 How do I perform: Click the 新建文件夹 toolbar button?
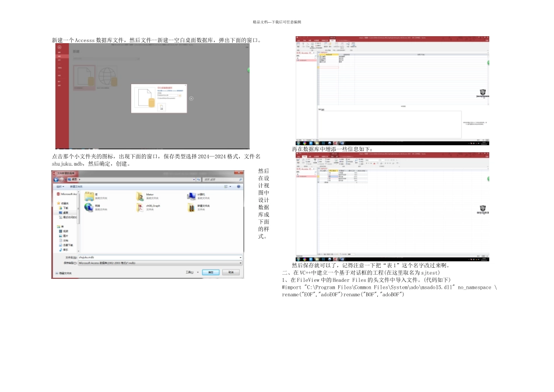76,186
